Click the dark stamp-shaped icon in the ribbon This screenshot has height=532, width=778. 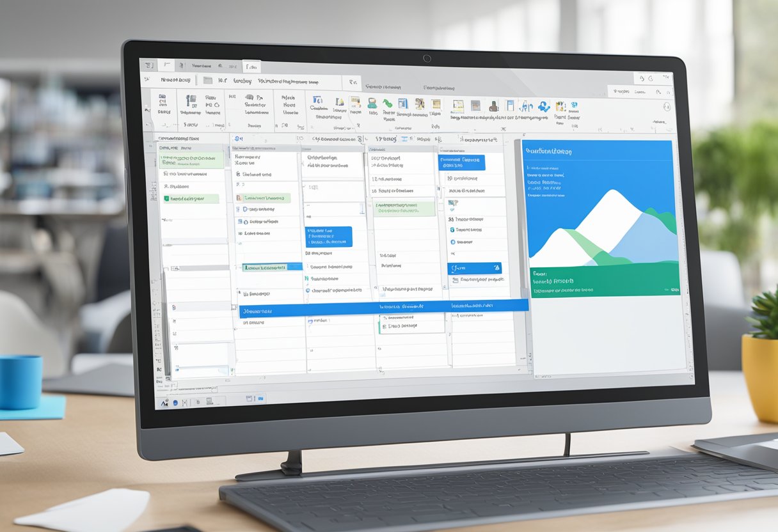(x=493, y=106)
